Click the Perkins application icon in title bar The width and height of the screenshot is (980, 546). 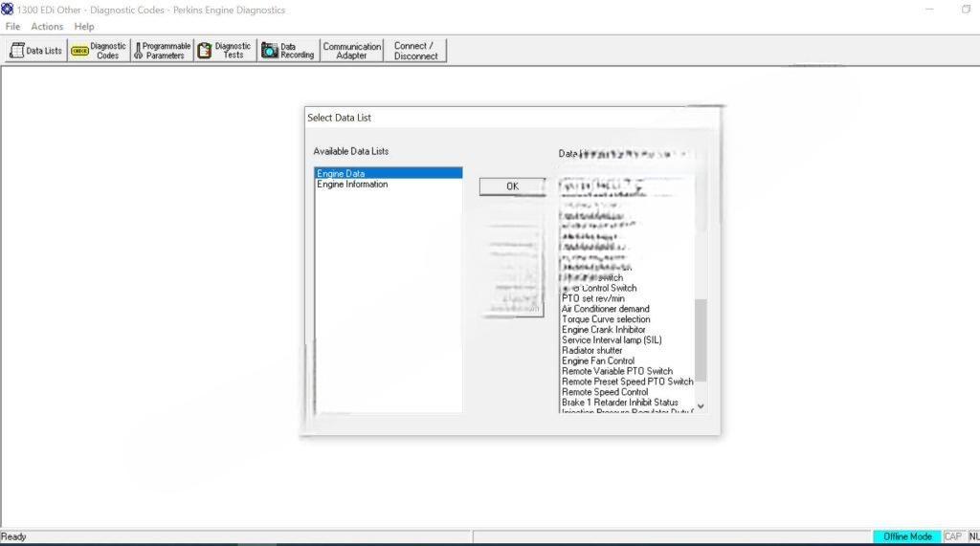[x=8, y=10]
